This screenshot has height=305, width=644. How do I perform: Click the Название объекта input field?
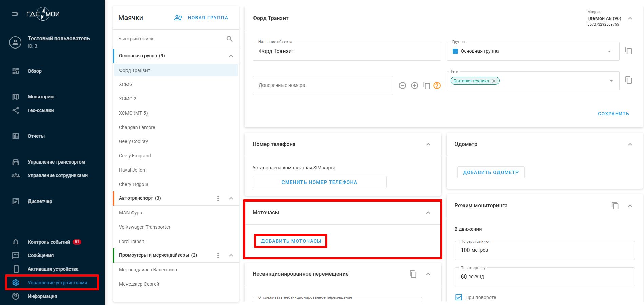(346, 51)
